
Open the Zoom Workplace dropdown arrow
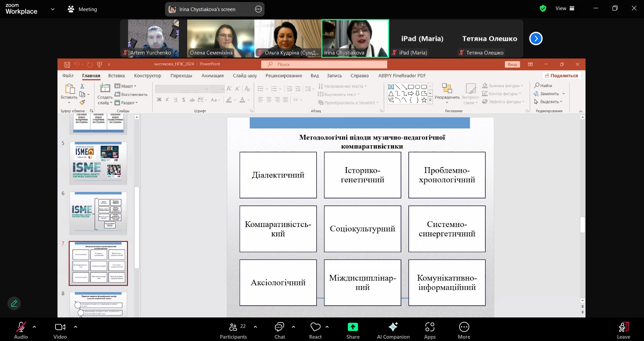tap(53, 9)
